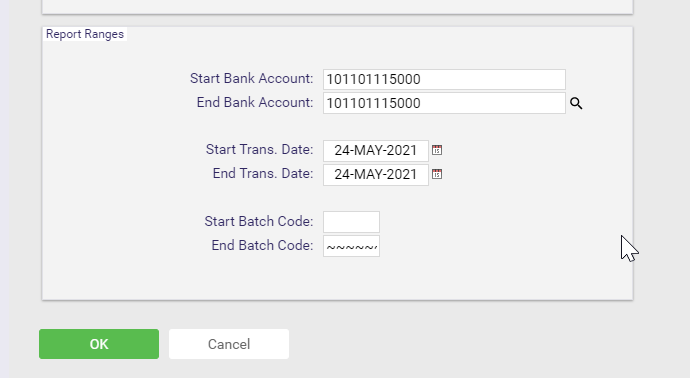Screen dimensions: 690x378
Task: Open calendar picker for Start Trans. Date
Action: pyautogui.click(x=437, y=150)
